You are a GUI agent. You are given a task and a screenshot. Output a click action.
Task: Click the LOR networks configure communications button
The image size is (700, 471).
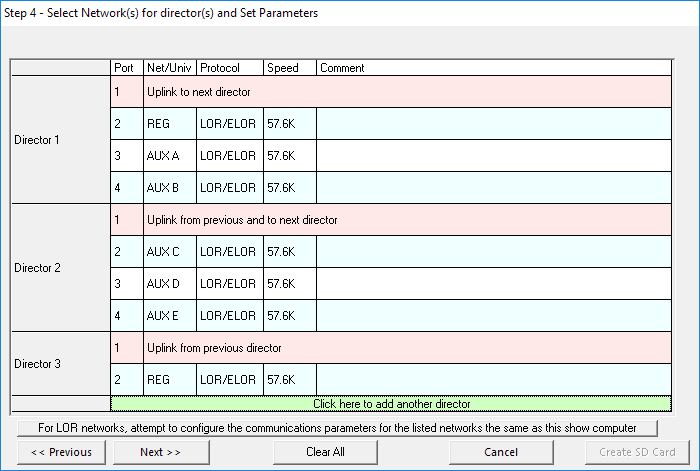pos(336,428)
